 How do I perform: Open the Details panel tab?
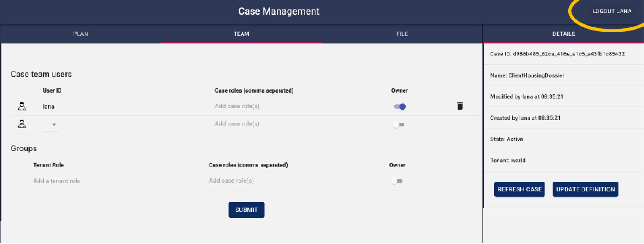[x=564, y=34]
